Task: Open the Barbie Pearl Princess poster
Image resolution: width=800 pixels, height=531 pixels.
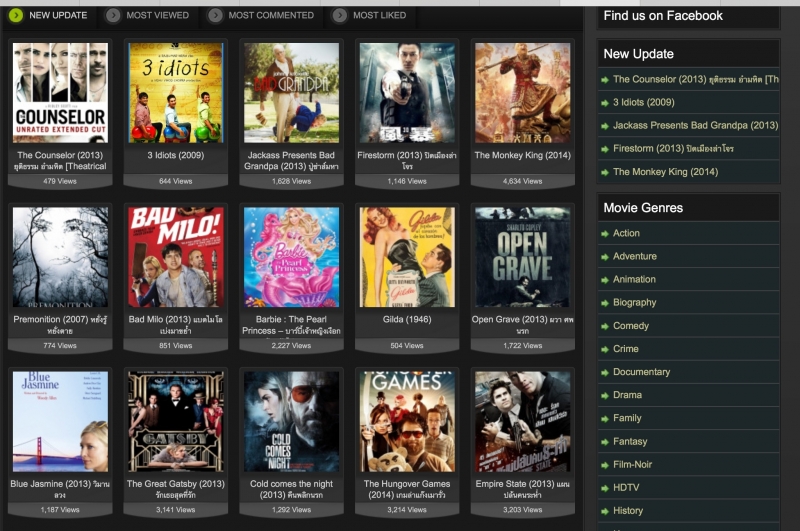Action: point(291,257)
